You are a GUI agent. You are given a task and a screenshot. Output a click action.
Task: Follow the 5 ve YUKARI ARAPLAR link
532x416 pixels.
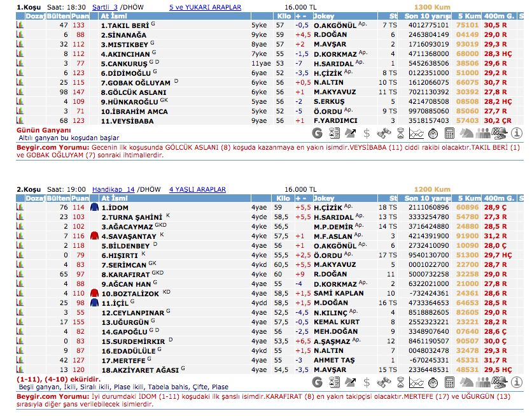point(205,7)
